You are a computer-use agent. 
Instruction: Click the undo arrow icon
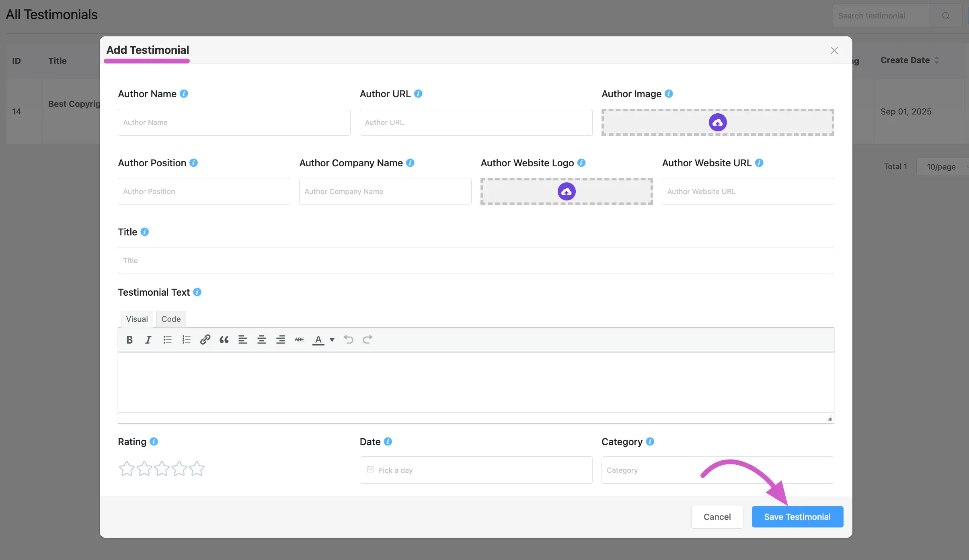pos(348,340)
